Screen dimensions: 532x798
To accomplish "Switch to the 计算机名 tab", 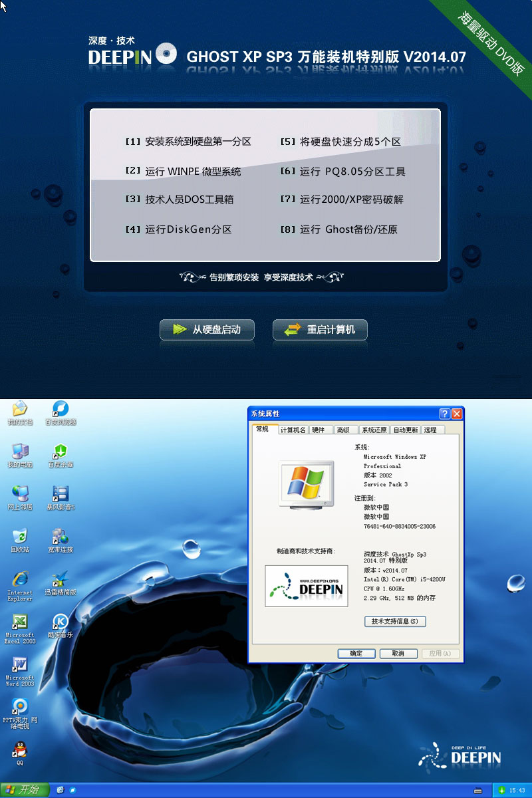I will (x=293, y=430).
